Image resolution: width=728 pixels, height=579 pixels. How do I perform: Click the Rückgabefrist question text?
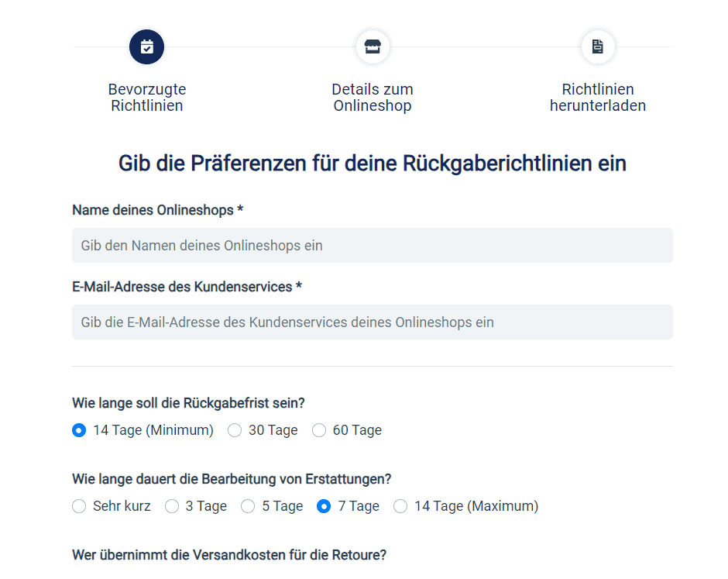(x=186, y=402)
